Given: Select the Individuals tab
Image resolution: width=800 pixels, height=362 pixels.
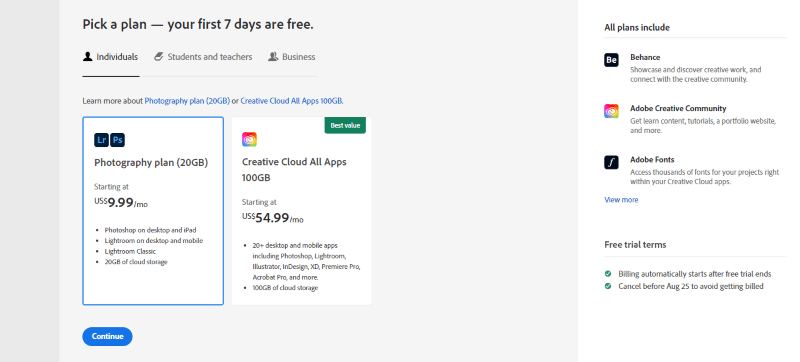Looking at the screenshot, I should [111, 57].
